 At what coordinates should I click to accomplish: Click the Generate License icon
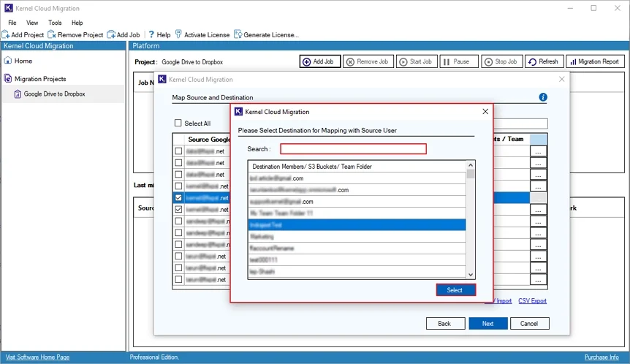(x=238, y=34)
